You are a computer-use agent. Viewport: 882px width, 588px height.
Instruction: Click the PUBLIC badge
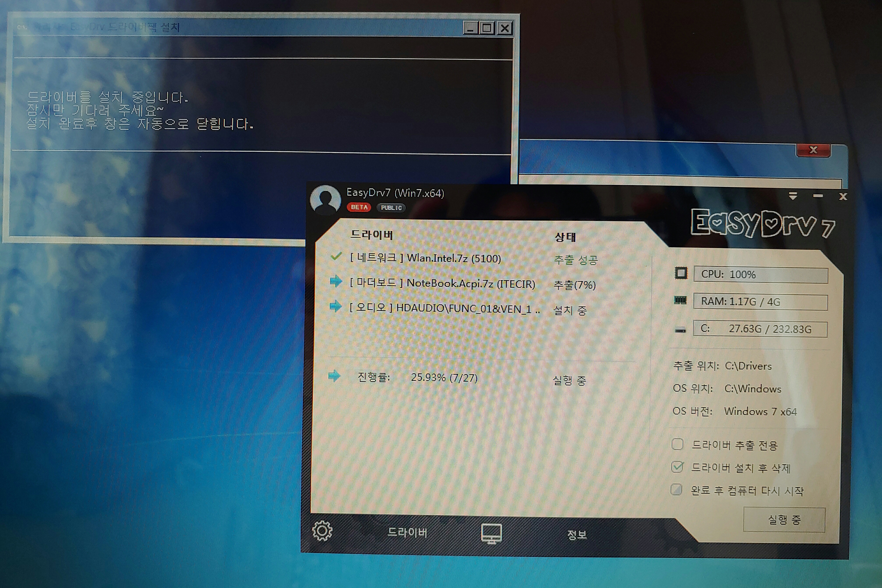(391, 207)
